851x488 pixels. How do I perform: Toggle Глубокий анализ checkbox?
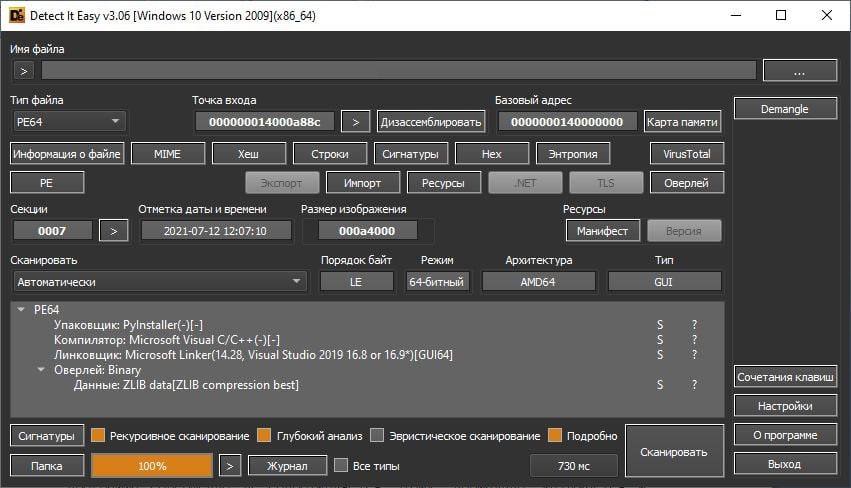(x=264, y=435)
